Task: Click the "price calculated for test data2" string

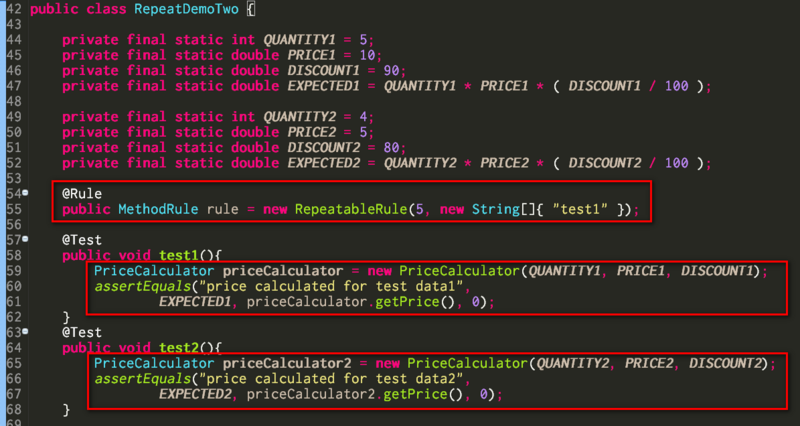Action: coord(331,379)
